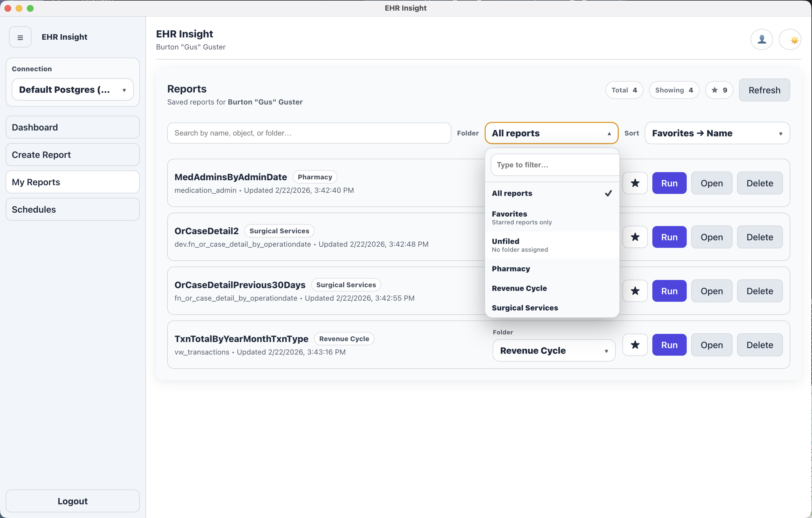Star the MedAdminsByAdminDate report
Viewport: 812px width, 518px height.
click(635, 183)
